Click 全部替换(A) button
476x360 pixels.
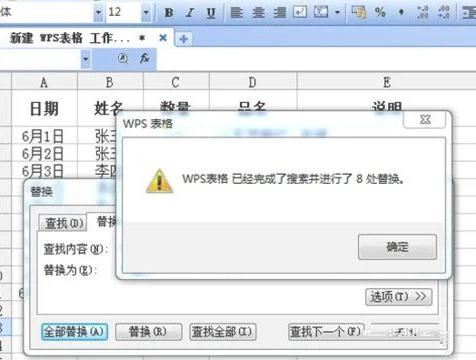pyautogui.click(x=74, y=332)
